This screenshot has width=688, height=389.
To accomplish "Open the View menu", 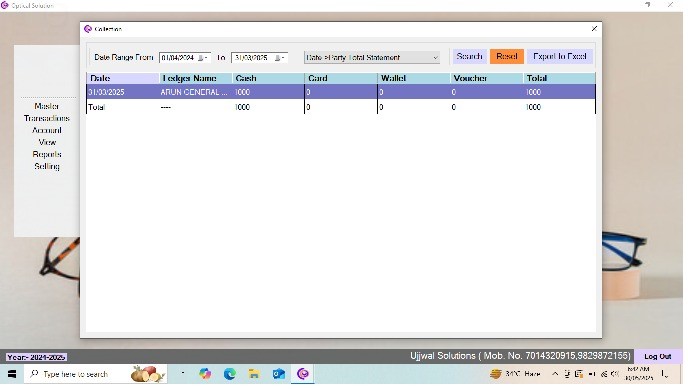I will click(47, 142).
